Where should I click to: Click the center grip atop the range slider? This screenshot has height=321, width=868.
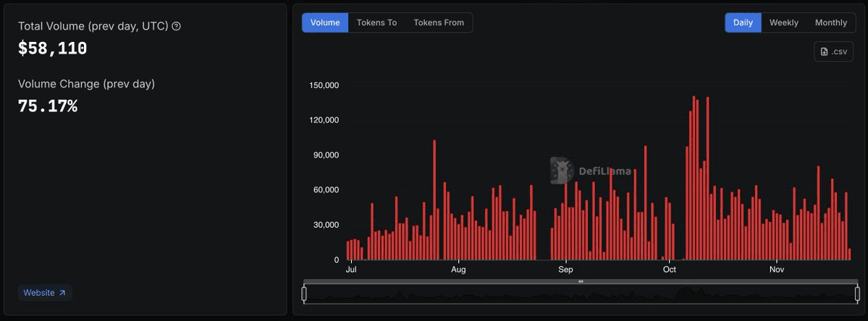pyautogui.click(x=581, y=281)
